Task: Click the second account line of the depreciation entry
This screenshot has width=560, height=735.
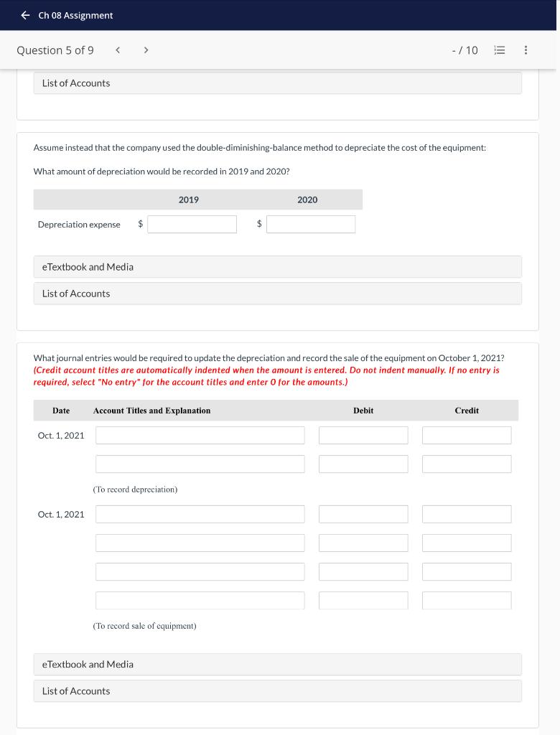Action: (x=200, y=464)
